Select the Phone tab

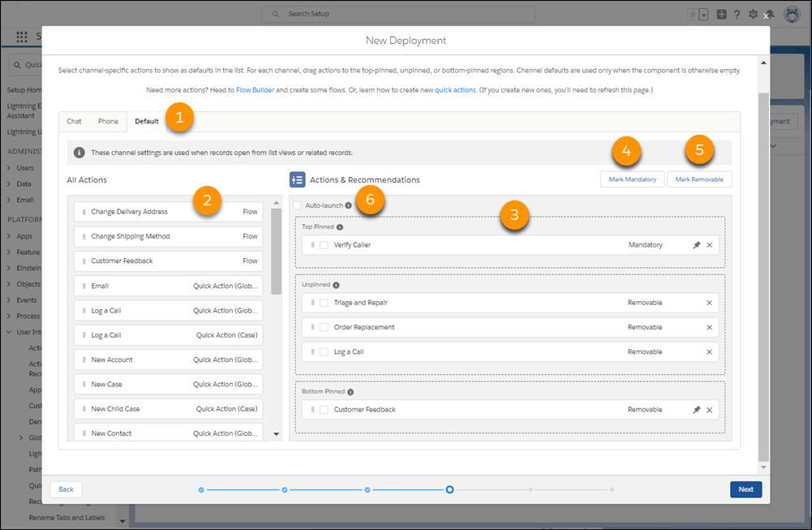[108, 121]
